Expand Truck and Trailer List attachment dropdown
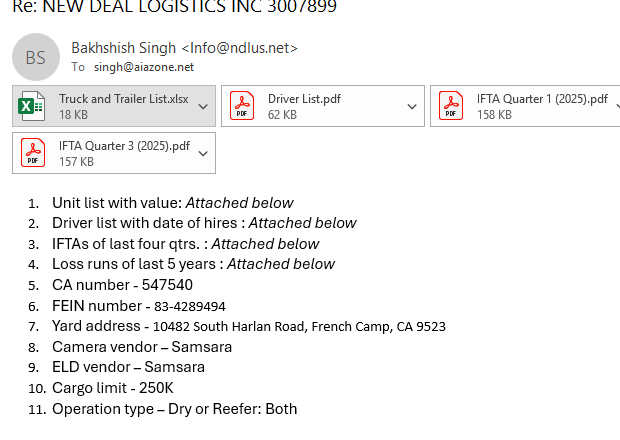 203,106
